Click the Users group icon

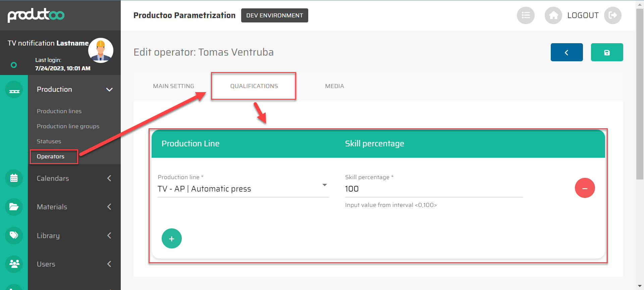[14, 264]
